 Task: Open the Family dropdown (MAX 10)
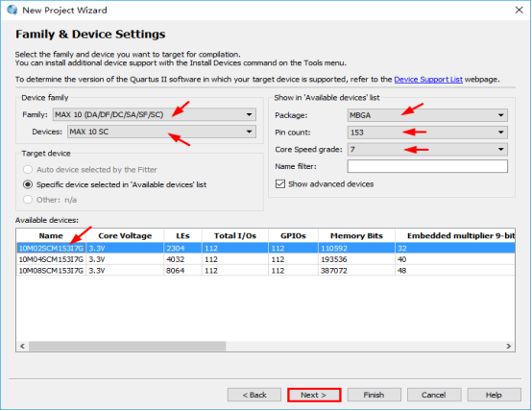point(154,114)
